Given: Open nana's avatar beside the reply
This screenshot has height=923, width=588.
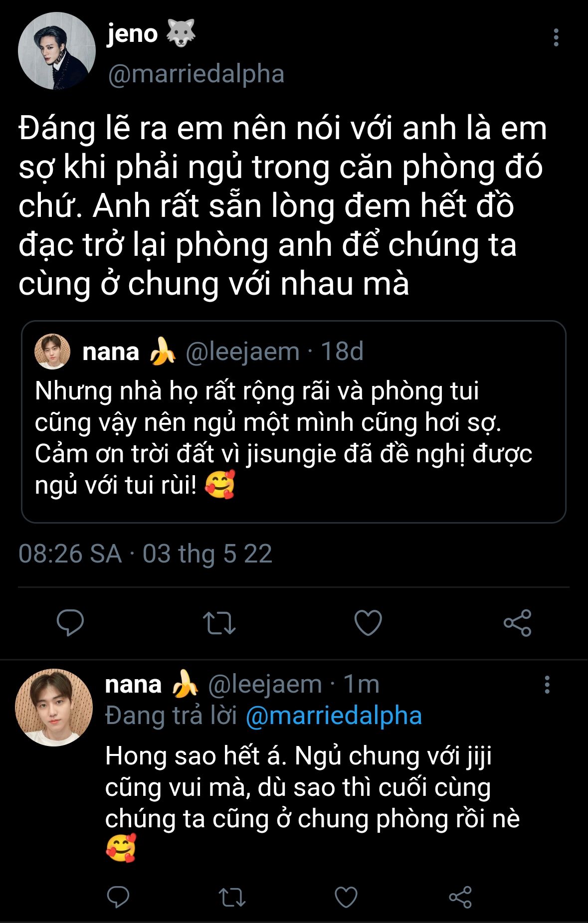Looking at the screenshot, I should point(54,707).
